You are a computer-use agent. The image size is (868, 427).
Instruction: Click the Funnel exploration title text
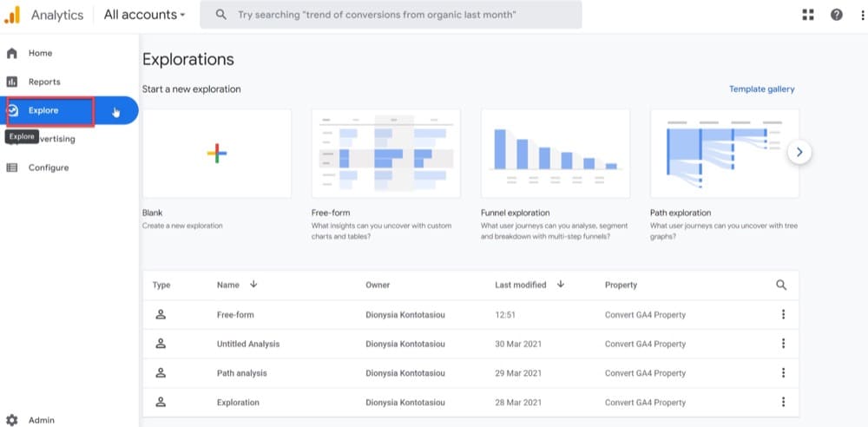(515, 213)
